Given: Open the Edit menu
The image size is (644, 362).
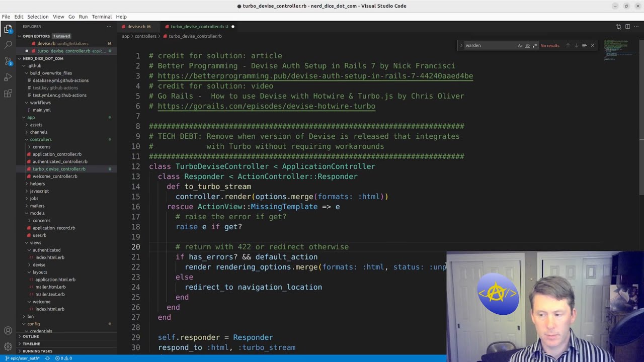Looking at the screenshot, I should [19, 17].
